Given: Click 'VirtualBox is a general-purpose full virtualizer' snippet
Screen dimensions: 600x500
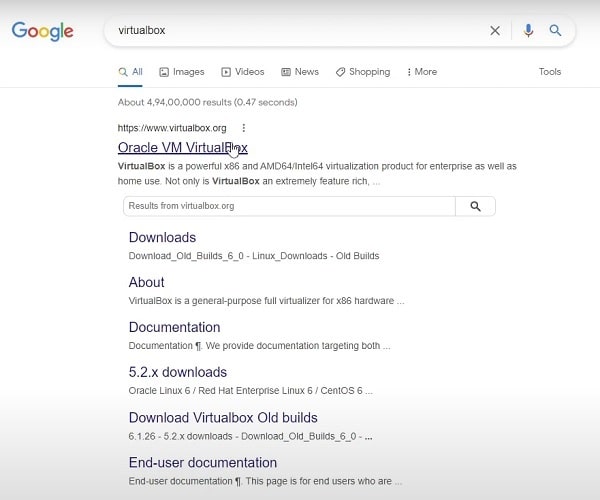Looking at the screenshot, I should (x=266, y=301).
